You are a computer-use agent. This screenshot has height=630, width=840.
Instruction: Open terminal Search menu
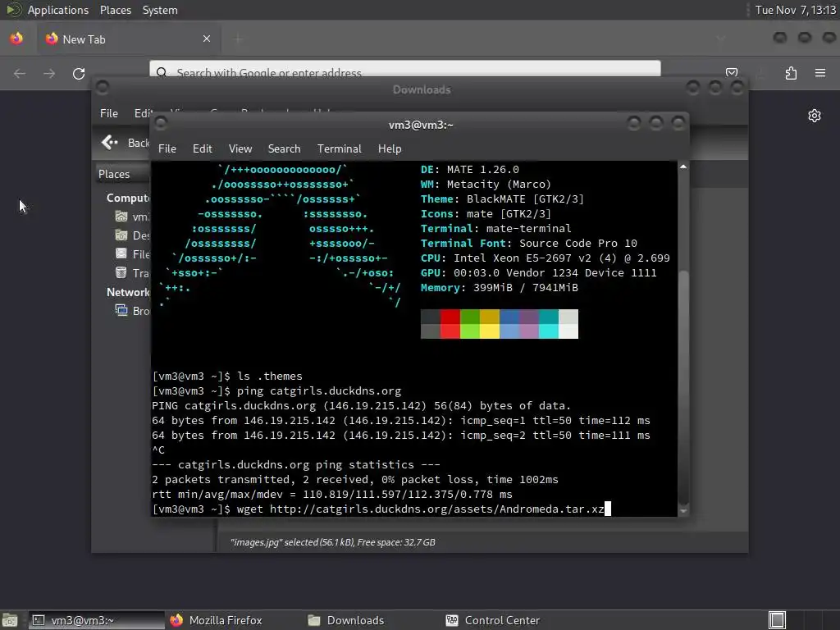(x=284, y=148)
